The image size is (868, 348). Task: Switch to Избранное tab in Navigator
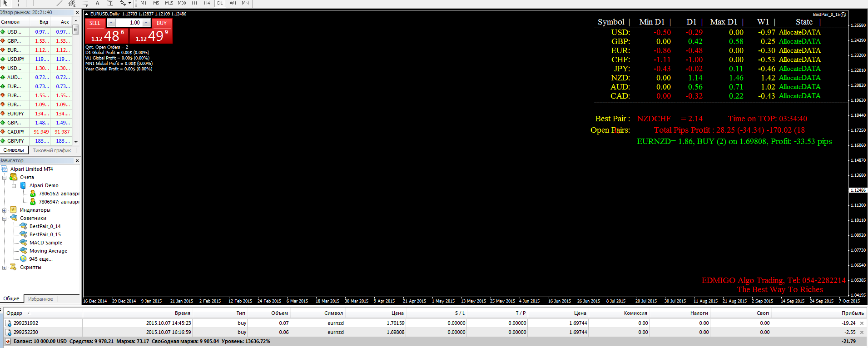[40, 299]
